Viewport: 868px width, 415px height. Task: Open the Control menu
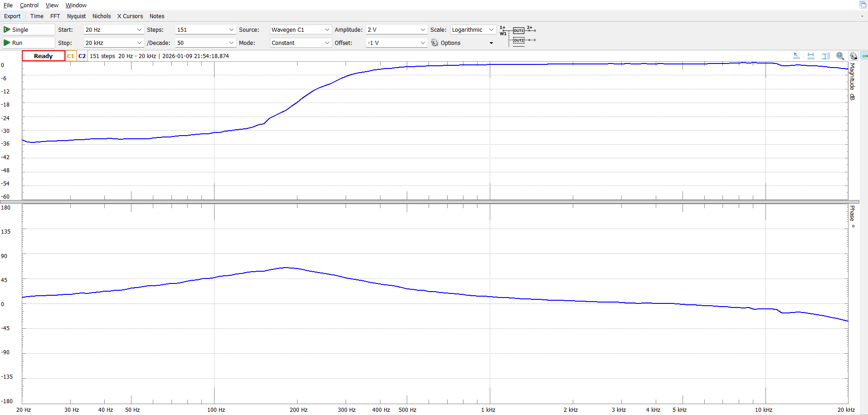[x=29, y=5]
